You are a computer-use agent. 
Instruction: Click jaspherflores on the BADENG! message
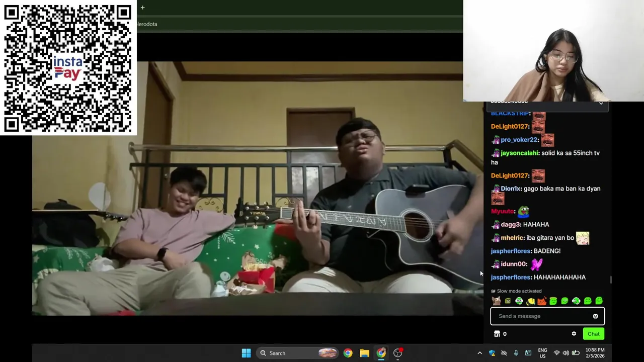click(511, 251)
